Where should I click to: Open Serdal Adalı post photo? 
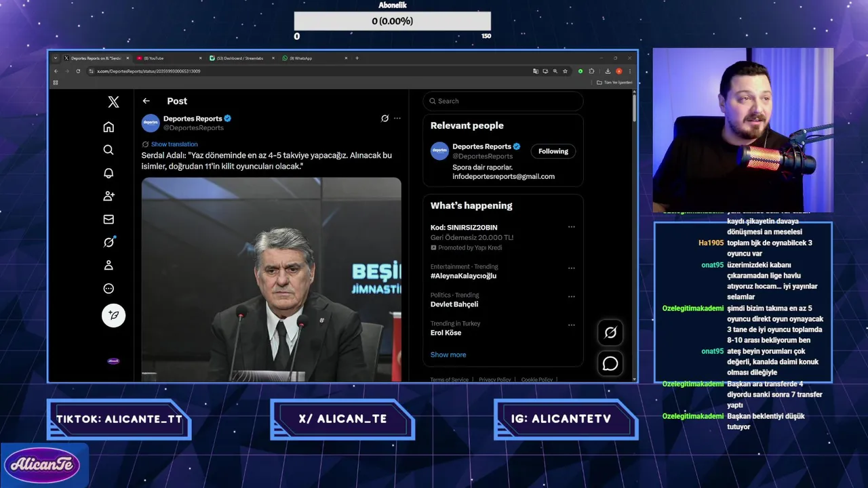(271, 279)
